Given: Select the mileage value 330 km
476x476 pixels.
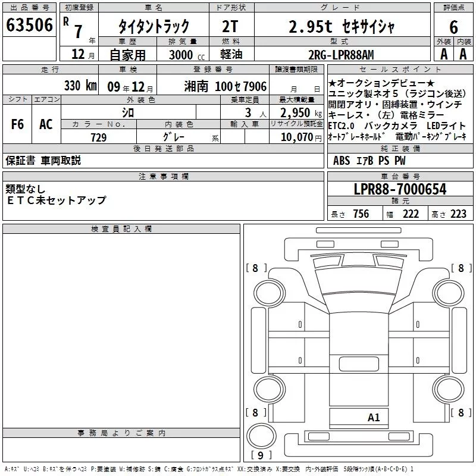Looking at the screenshot, I should coord(80,86).
